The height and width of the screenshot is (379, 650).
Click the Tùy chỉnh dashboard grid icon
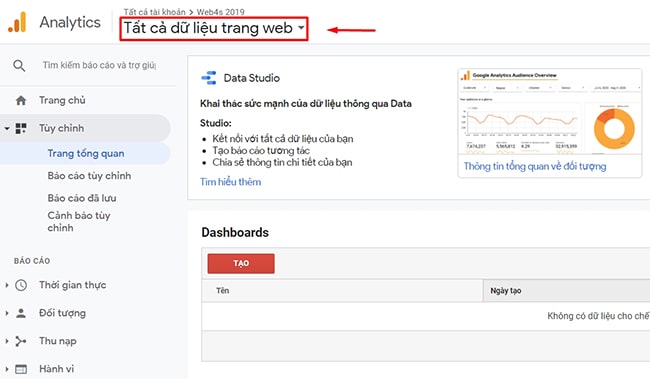click(x=21, y=129)
